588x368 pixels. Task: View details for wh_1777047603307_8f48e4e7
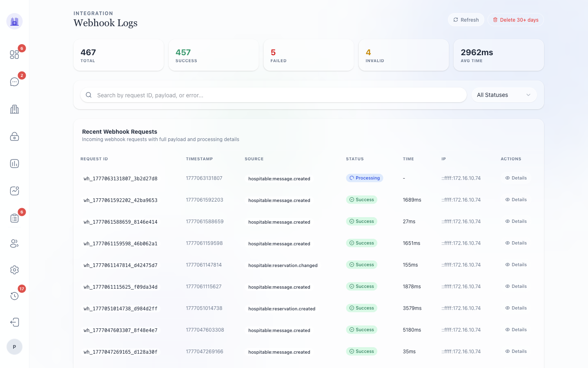pyautogui.click(x=516, y=330)
